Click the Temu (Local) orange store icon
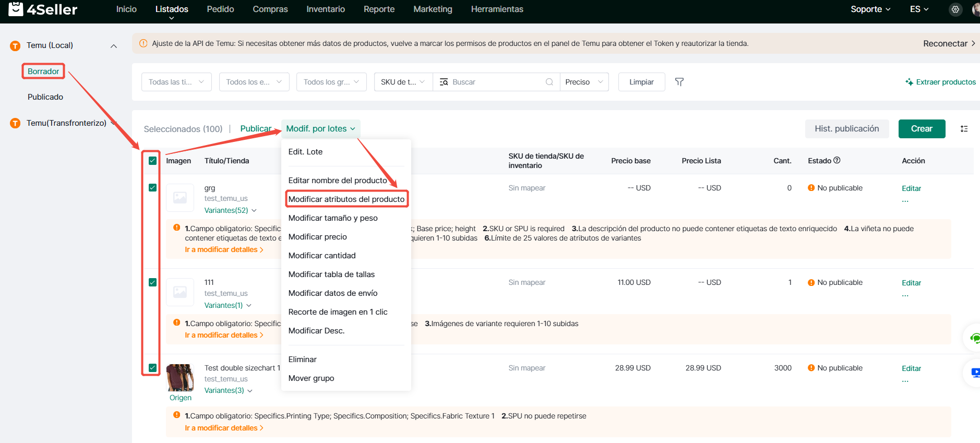Image resolution: width=980 pixels, height=443 pixels. coord(16,46)
